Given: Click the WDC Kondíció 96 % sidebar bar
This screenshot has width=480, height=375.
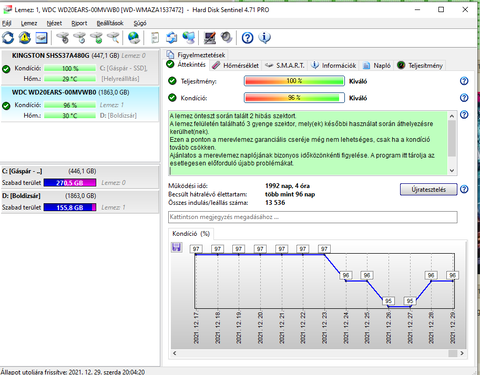Looking at the screenshot, I should 70,105.
